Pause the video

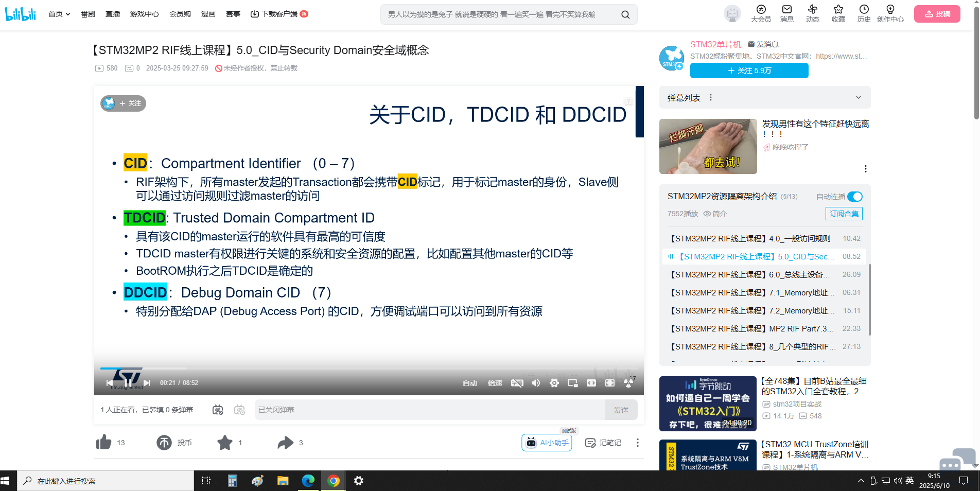(128, 382)
